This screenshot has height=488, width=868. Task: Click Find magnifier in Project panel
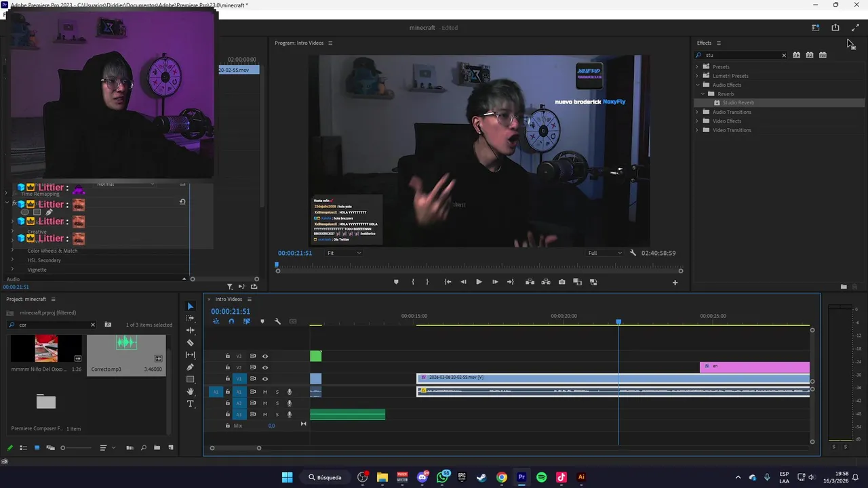[x=143, y=447]
